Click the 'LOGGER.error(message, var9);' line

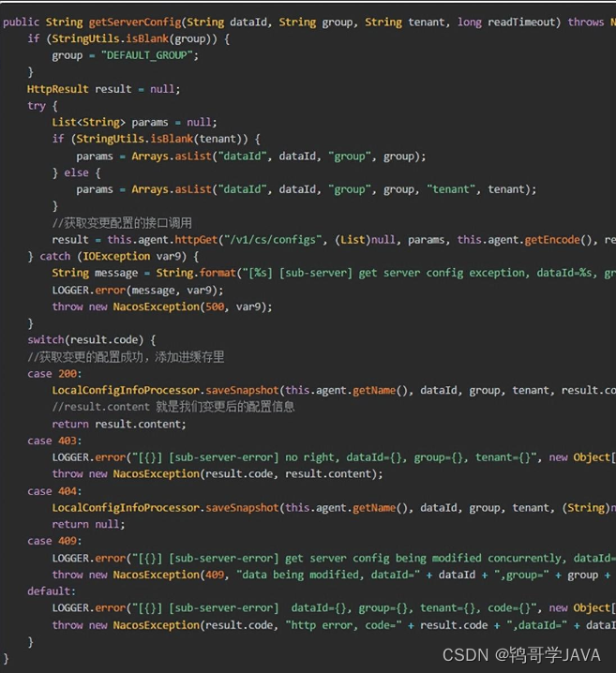(138, 291)
